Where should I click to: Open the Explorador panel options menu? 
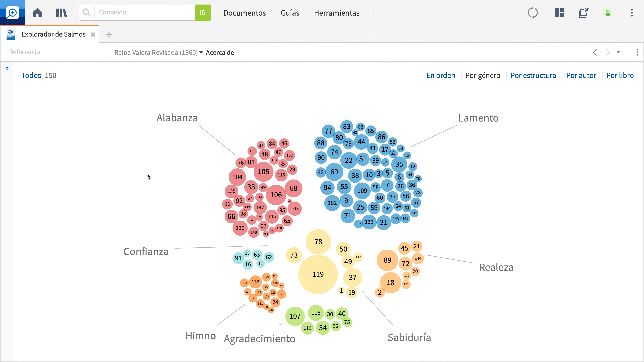(637, 52)
